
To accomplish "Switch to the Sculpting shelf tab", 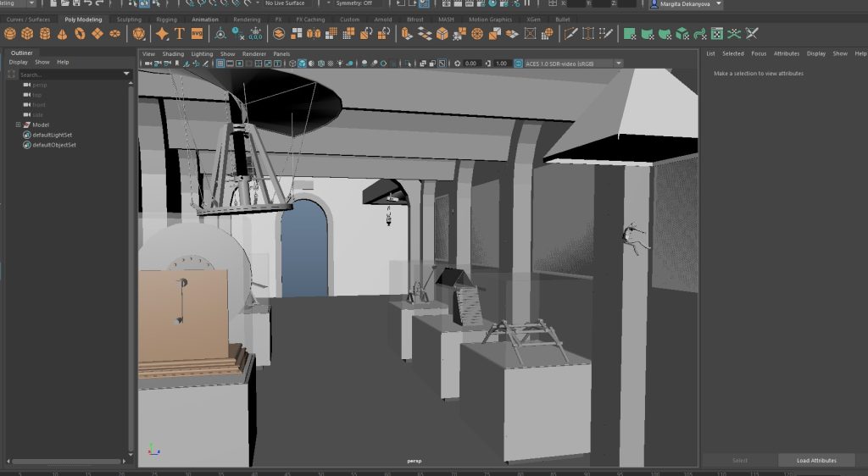I will [x=129, y=19].
